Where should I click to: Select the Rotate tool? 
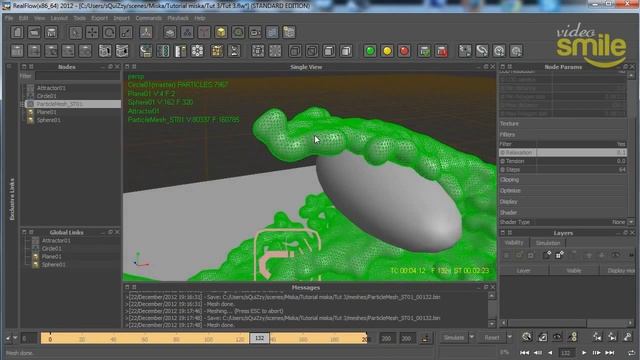(109, 32)
